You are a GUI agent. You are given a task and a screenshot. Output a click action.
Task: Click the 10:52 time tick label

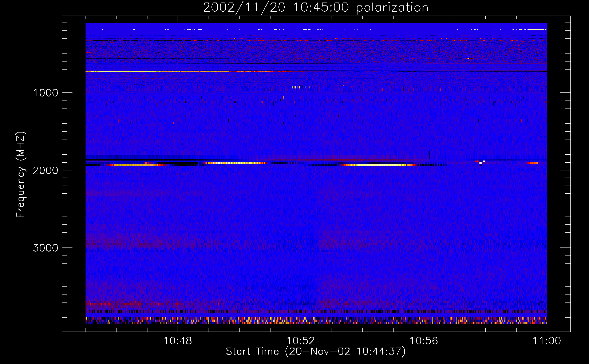pos(301,341)
